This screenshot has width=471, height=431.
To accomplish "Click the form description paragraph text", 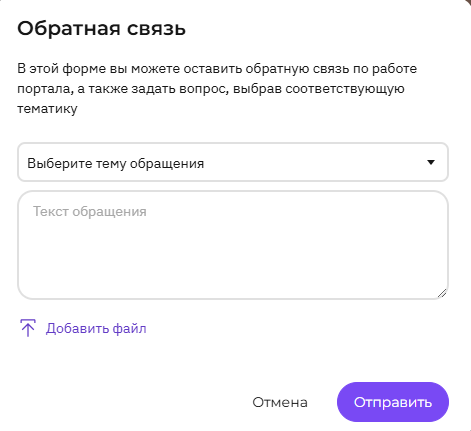I will click(217, 88).
